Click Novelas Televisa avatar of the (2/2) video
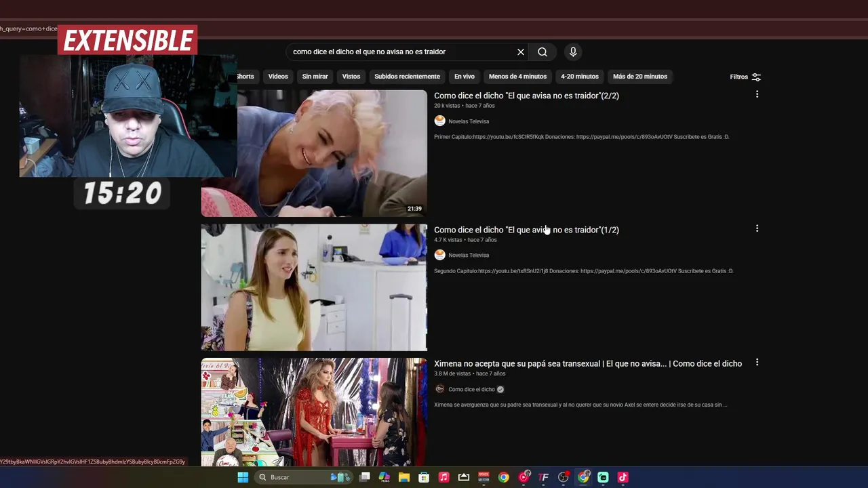868x488 pixels. tap(439, 121)
